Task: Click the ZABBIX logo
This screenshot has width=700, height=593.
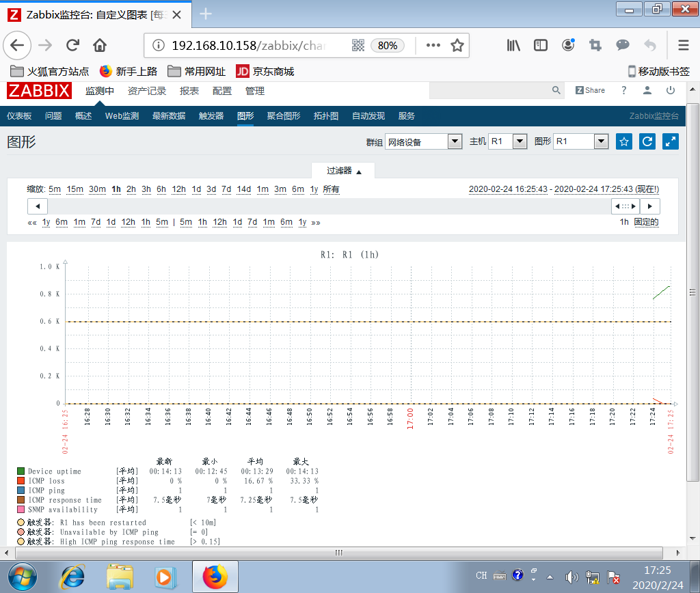Action: [39, 91]
